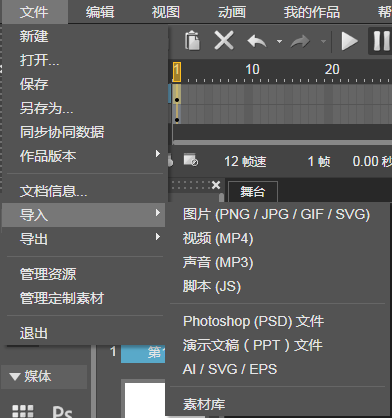Select frame 1 marker on timeline
This screenshot has width=392, height=418.
pyautogui.click(x=177, y=72)
